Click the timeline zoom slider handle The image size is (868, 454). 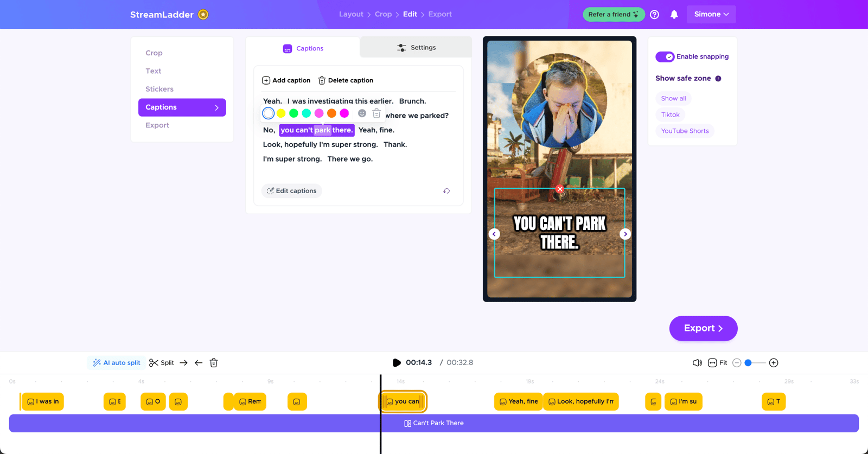[x=748, y=363]
